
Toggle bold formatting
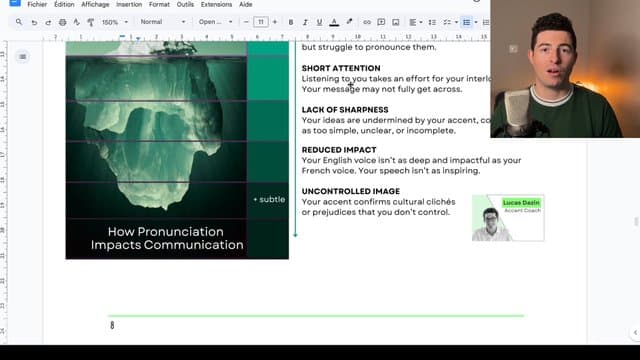click(x=291, y=22)
